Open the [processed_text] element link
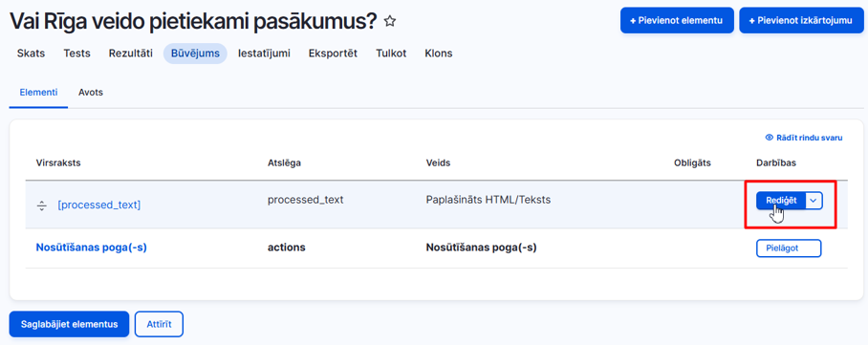The width and height of the screenshot is (868, 345). pyautogui.click(x=99, y=205)
